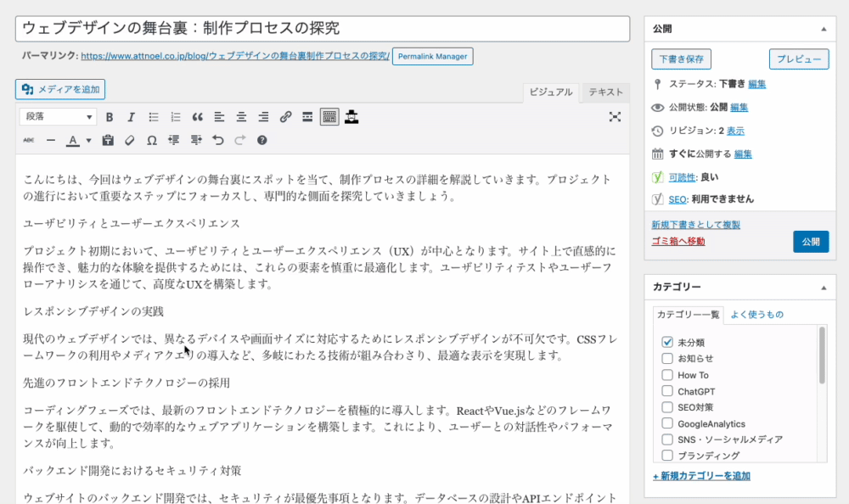The image size is (849, 504).
Task: Click into the post title field
Action: click(x=323, y=29)
